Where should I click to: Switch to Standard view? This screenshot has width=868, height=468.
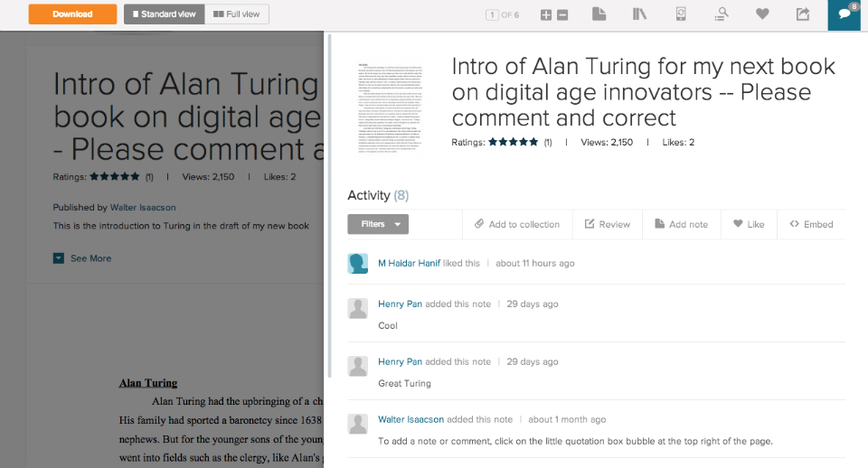(165, 14)
